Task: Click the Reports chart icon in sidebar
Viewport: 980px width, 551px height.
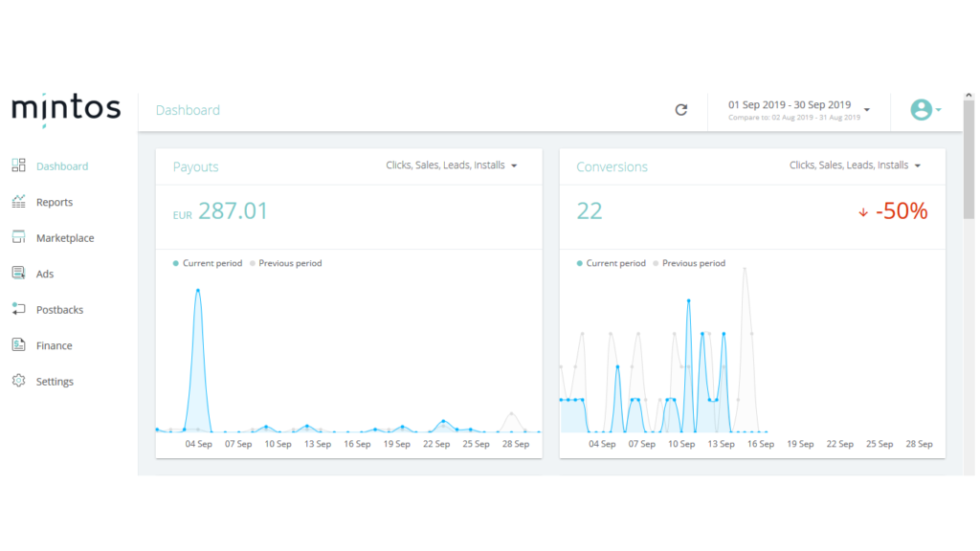Action: point(19,201)
